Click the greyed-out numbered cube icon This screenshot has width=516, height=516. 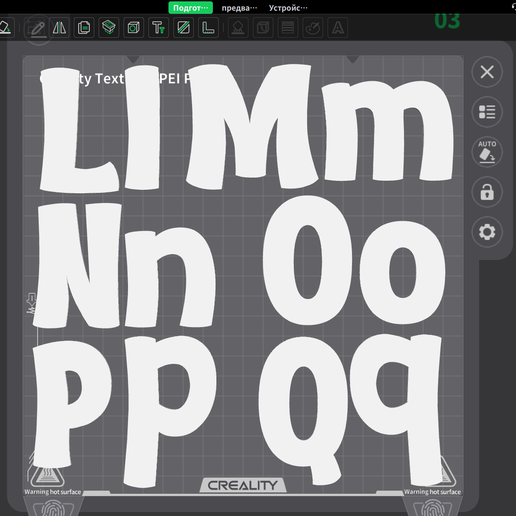click(263, 28)
